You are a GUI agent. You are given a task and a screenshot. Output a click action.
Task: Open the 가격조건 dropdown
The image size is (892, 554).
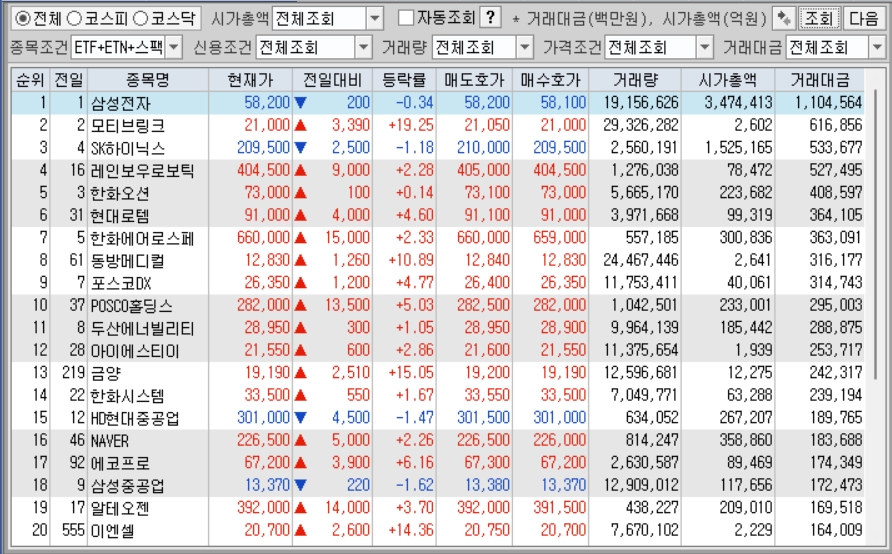point(704,47)
